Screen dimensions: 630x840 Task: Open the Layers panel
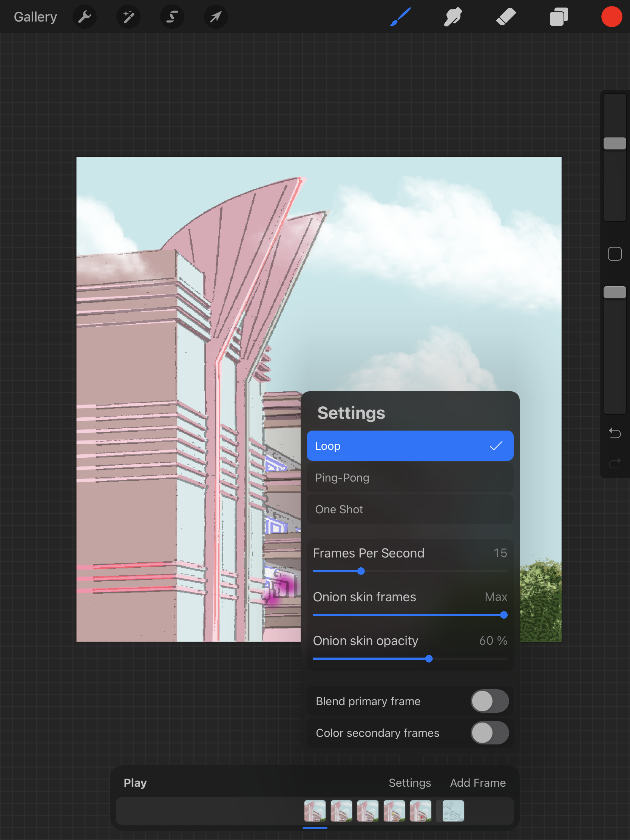coord(558,17)
